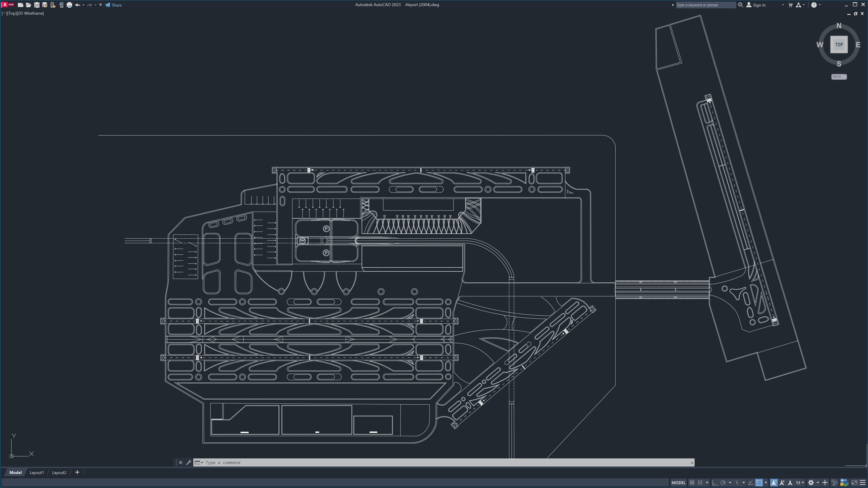868x488 pixels.
Task: Click the Workspace Switching gear icon
Action: [x=811, y=483]
